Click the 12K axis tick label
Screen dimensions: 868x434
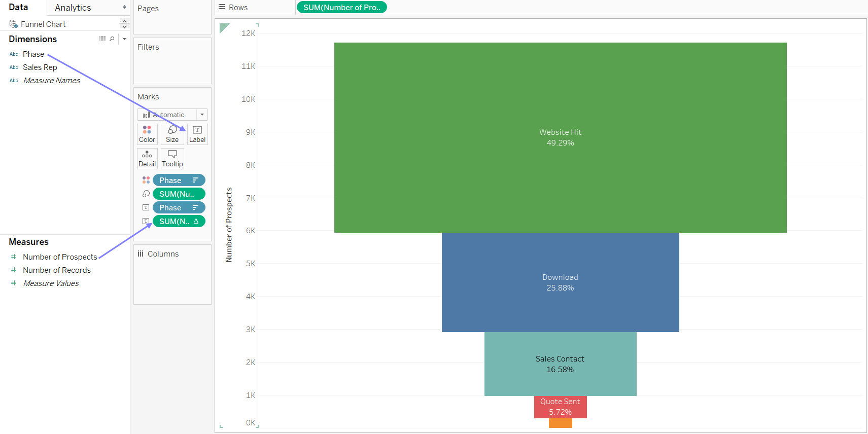pyautogui.click(x=249, y=33)
